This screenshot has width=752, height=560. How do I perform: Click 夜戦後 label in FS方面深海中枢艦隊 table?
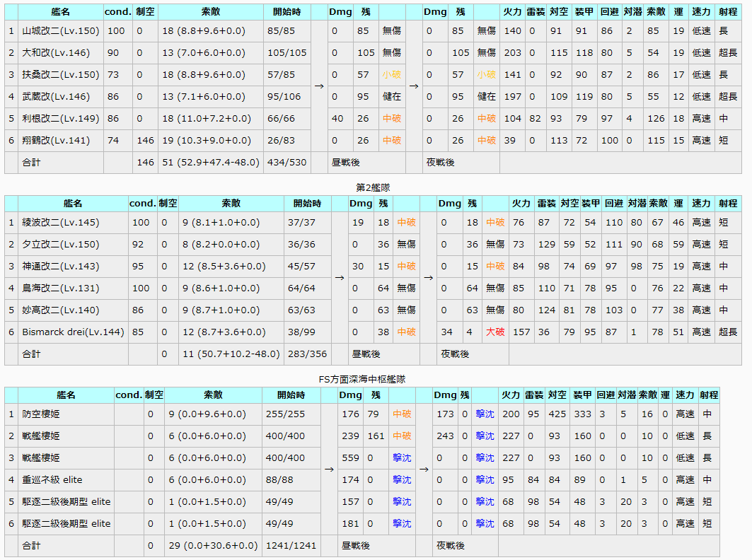(451, 546)
